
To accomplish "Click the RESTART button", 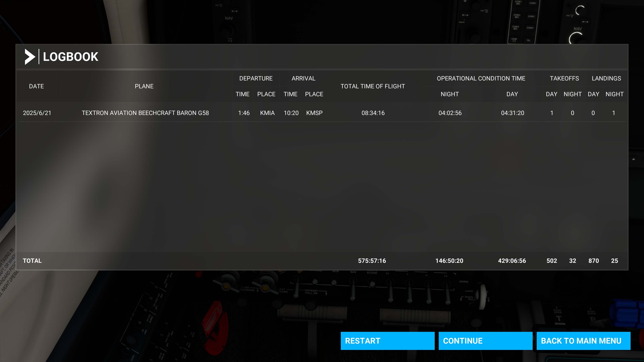I will (x=388, y=341).
